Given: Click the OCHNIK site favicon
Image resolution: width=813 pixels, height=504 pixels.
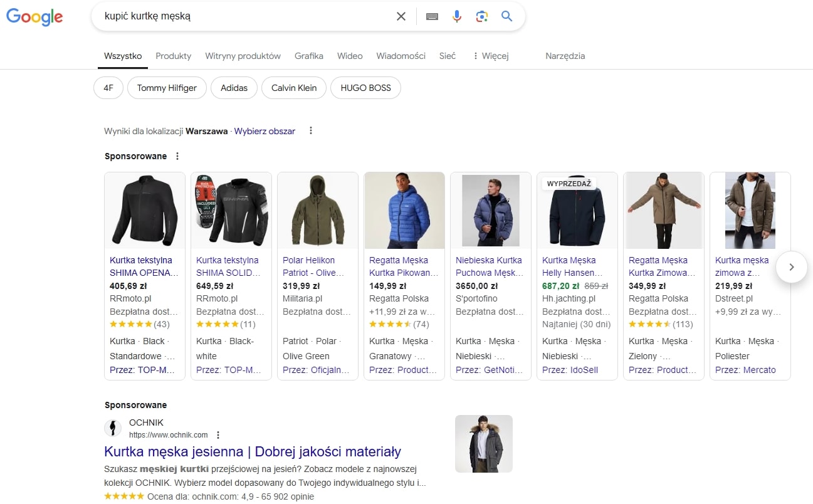Looking at the screenshot, I should pos(113,428).
